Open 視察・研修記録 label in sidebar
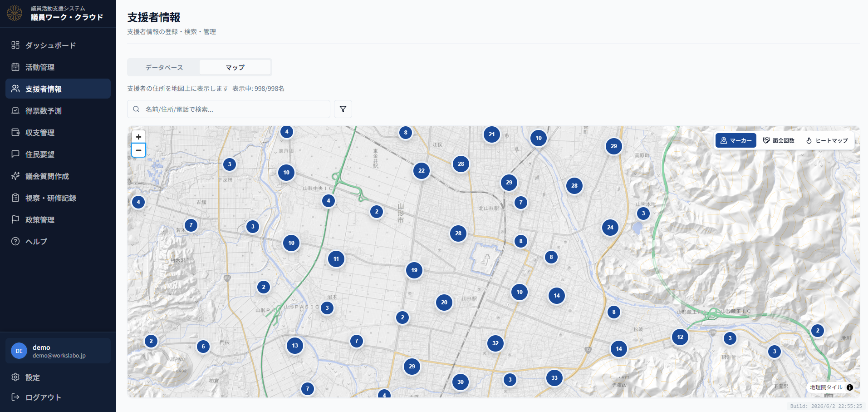 (x=51, y=198)
